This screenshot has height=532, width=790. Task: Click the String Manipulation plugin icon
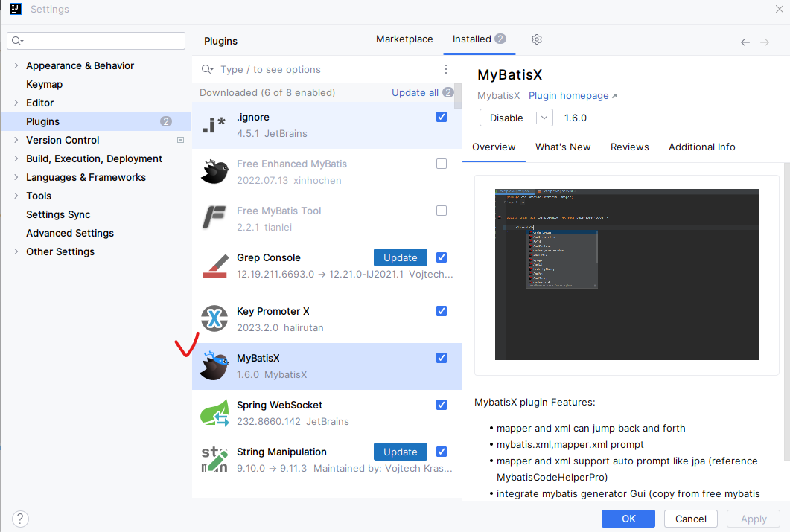coord(214,460)
